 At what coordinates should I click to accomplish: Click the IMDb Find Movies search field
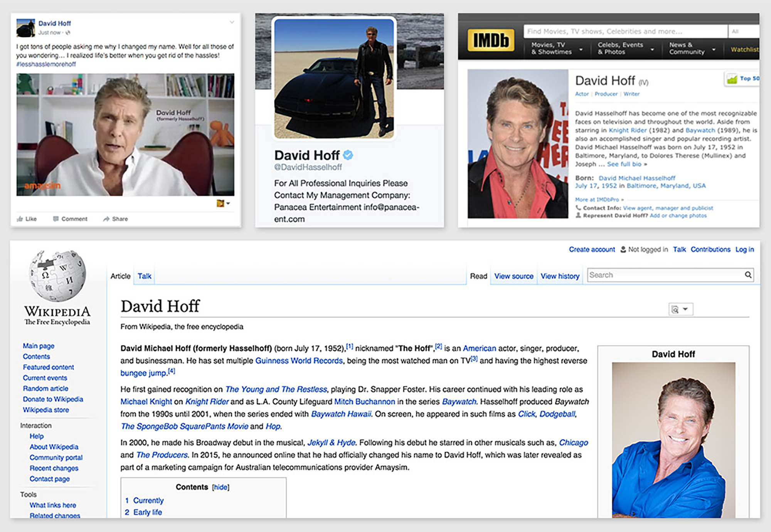(x=625, y=32)
